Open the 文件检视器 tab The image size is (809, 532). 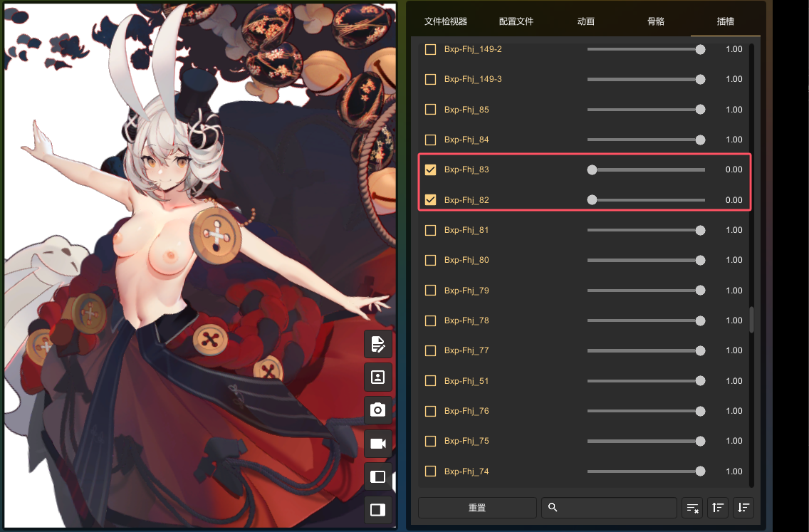(x=446, y=21)
